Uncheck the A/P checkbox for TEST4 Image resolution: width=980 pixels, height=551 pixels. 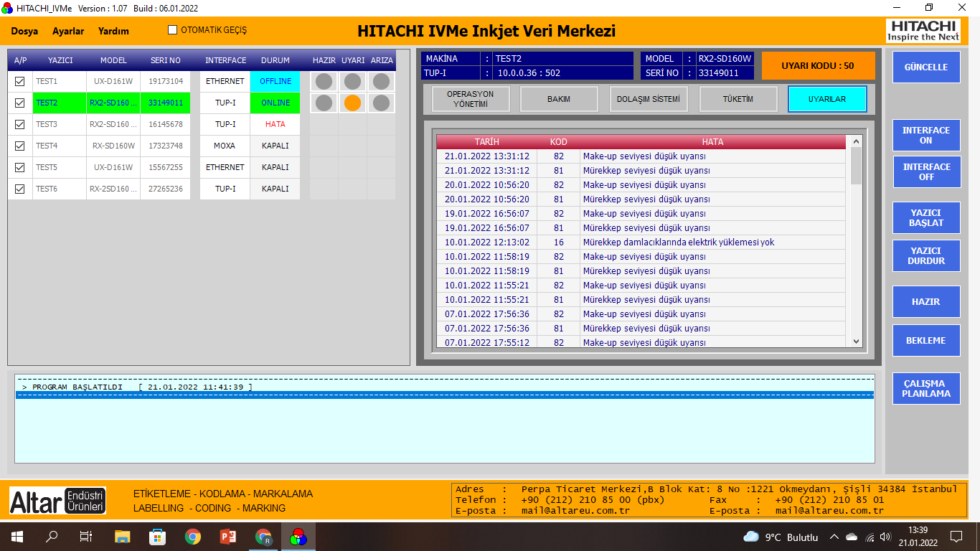[20, 146]
